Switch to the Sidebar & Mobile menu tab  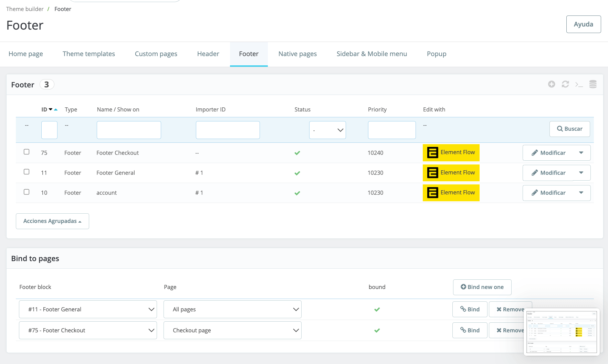(x=372, y=54)
